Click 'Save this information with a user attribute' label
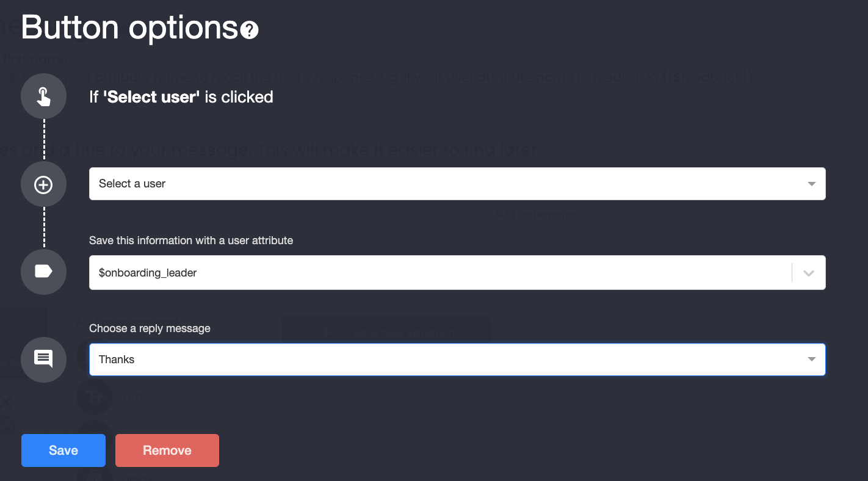The image size is (868, 481). pyautogui.click(x=191, y=240)
